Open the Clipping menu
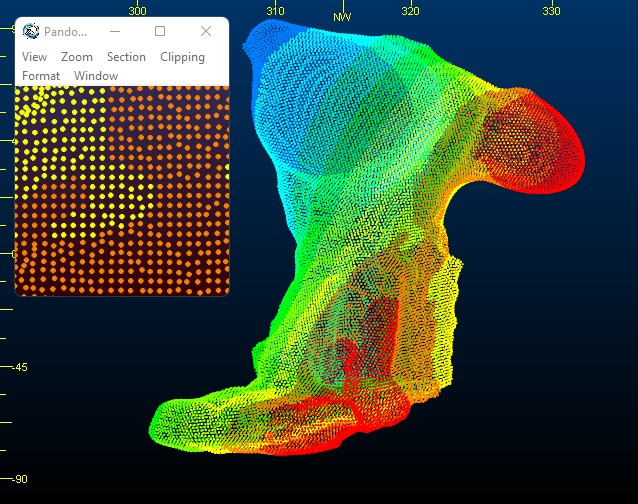 click(x=182, y=57)
